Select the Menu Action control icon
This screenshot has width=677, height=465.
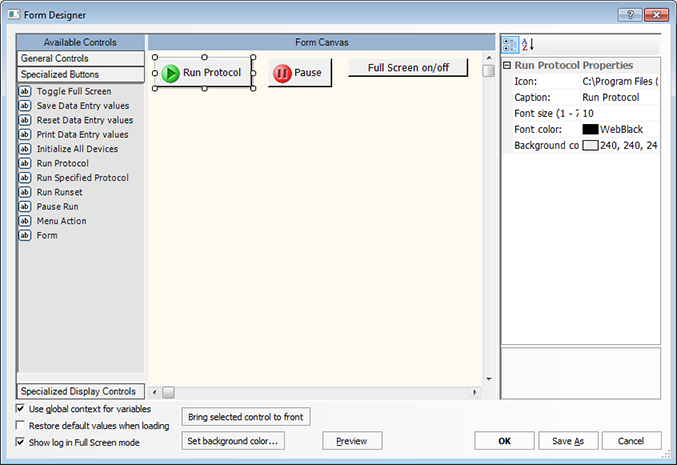click(25, 221)
